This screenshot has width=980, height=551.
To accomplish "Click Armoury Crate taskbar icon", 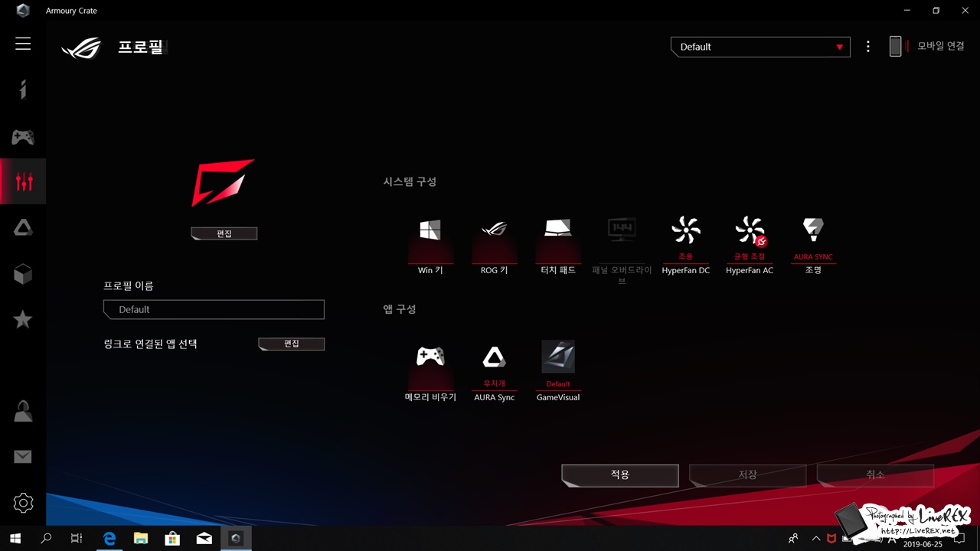I will coord(236,539).
